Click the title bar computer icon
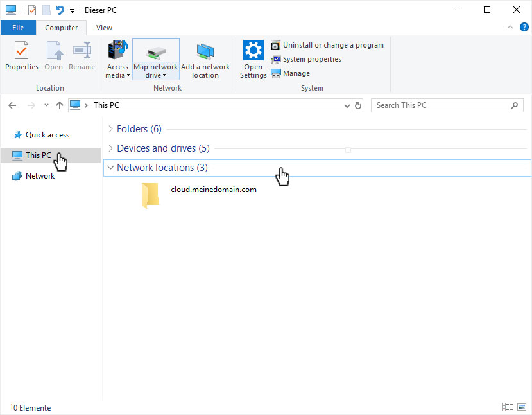 11,10
